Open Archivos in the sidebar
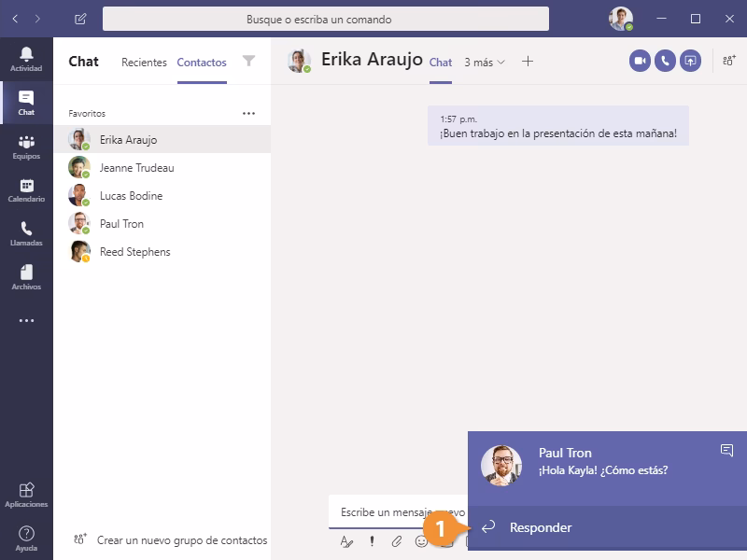 [x=26, y=277]
